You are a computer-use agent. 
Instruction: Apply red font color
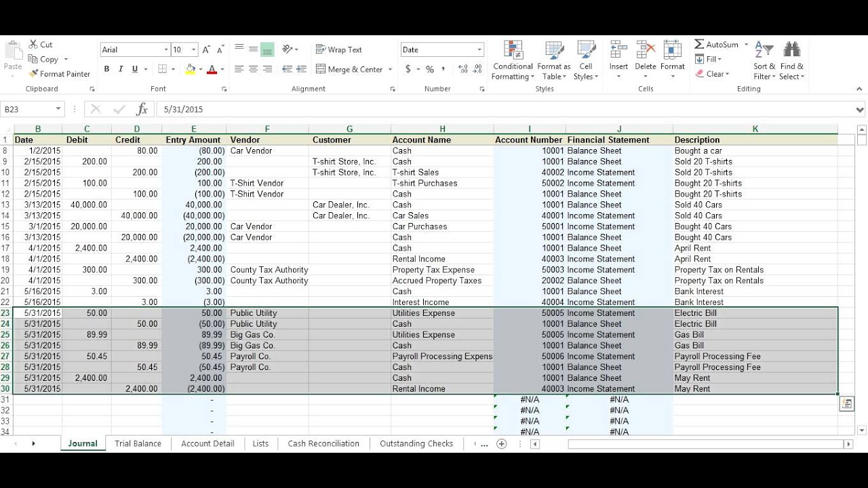(212, 69)
